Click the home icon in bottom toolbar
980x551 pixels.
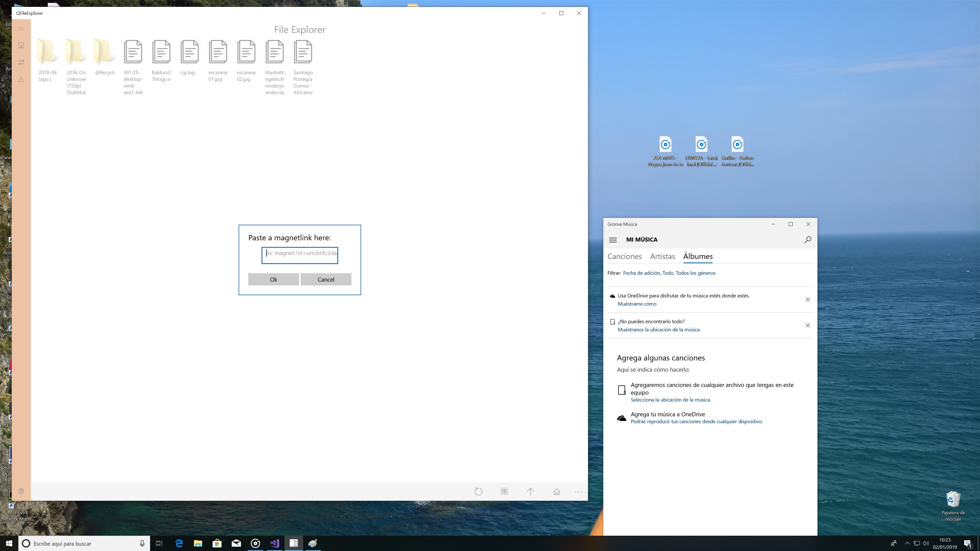coord(556,492)
